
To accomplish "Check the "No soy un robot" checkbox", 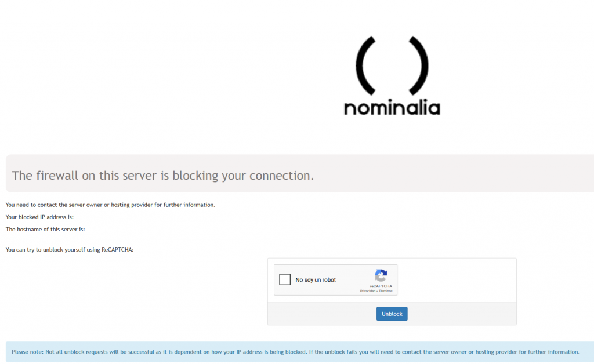I will point(285,280).
